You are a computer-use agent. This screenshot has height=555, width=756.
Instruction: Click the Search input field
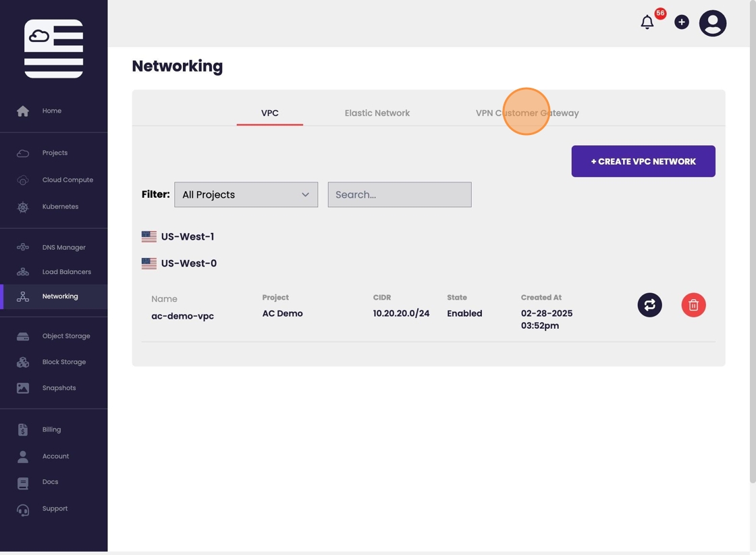point(399,194)
